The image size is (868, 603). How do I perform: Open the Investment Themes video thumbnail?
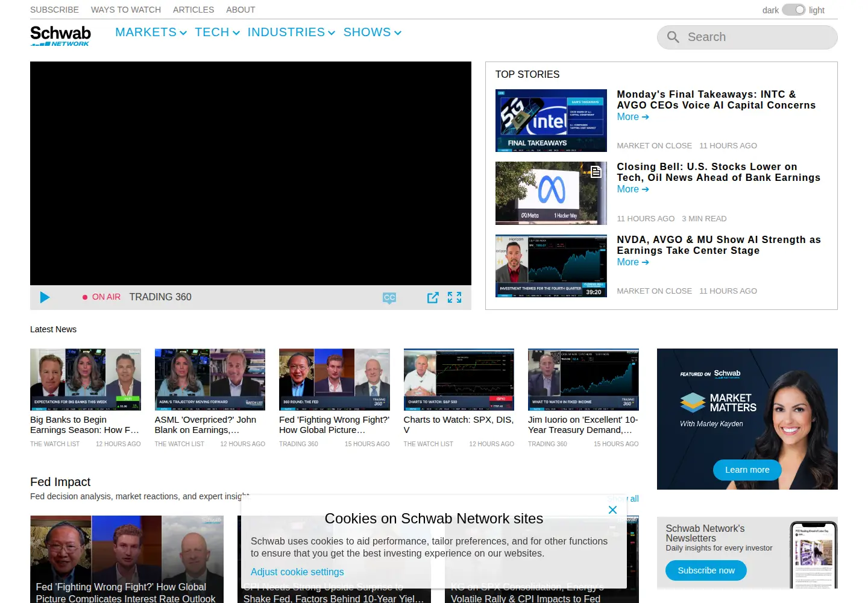[551, 266]
